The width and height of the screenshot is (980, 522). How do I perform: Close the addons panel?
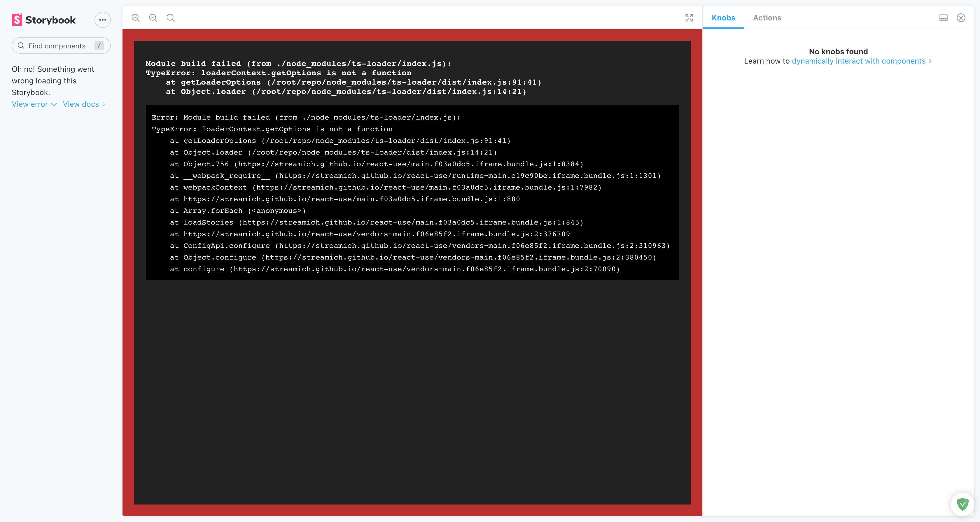961,18
